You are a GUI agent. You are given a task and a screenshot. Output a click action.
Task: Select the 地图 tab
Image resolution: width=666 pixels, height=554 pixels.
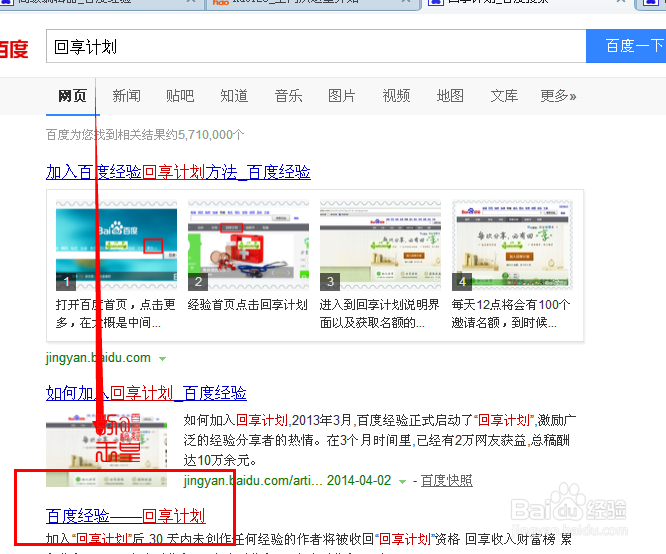[x=450, y=96]
